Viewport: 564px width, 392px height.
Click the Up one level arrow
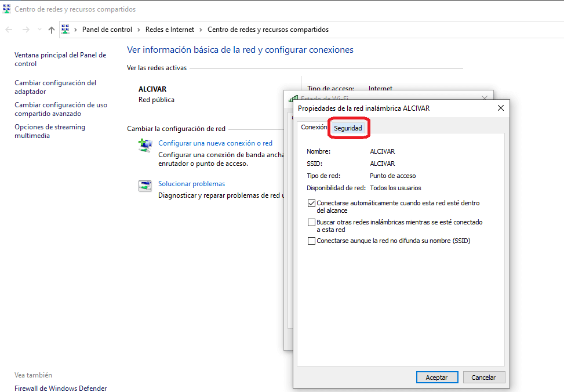click(x=52, y=30)
